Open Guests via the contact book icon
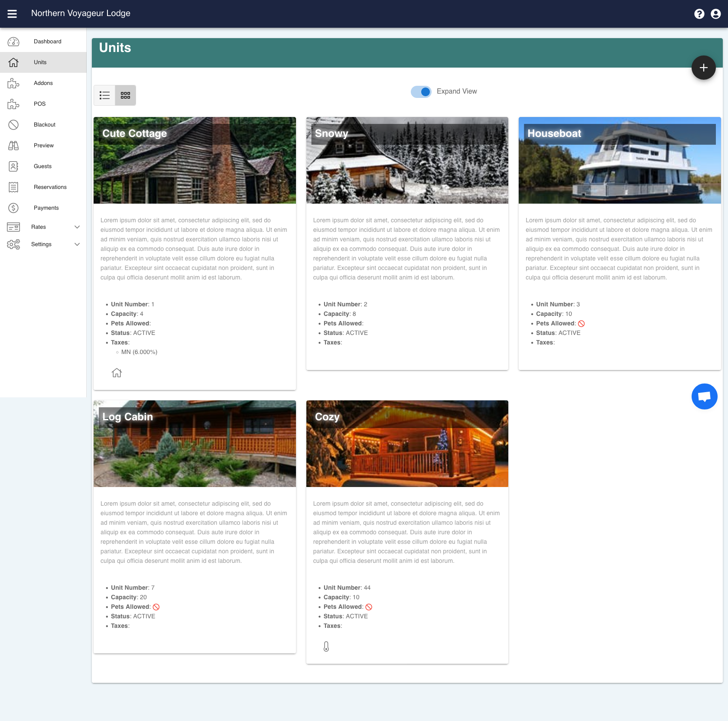The height and width of the screenshot is (721, 728). pyautogui.click(x=13, y=166)
